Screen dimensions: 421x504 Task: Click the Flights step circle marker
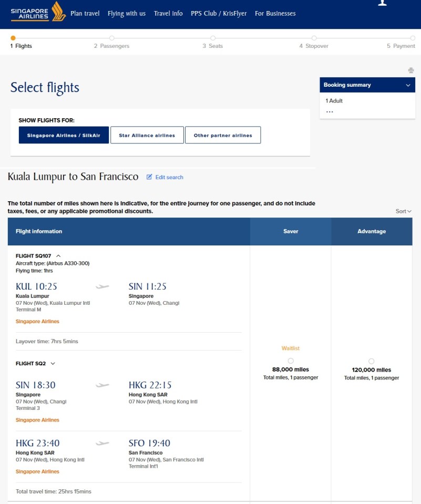13,38
